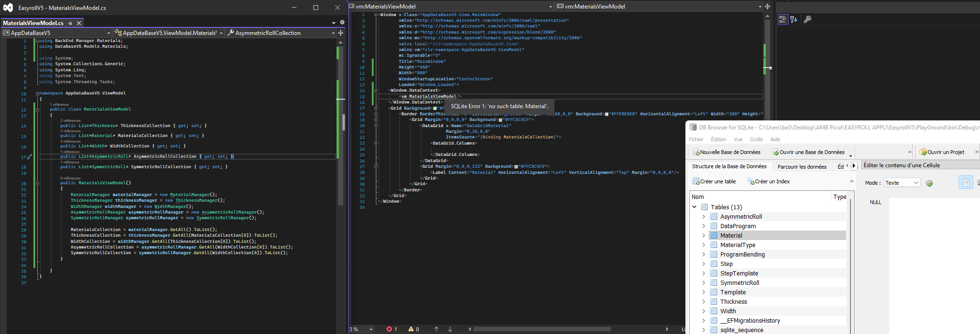Click the Nouvelle Base de Données toolbar icon

696,152
